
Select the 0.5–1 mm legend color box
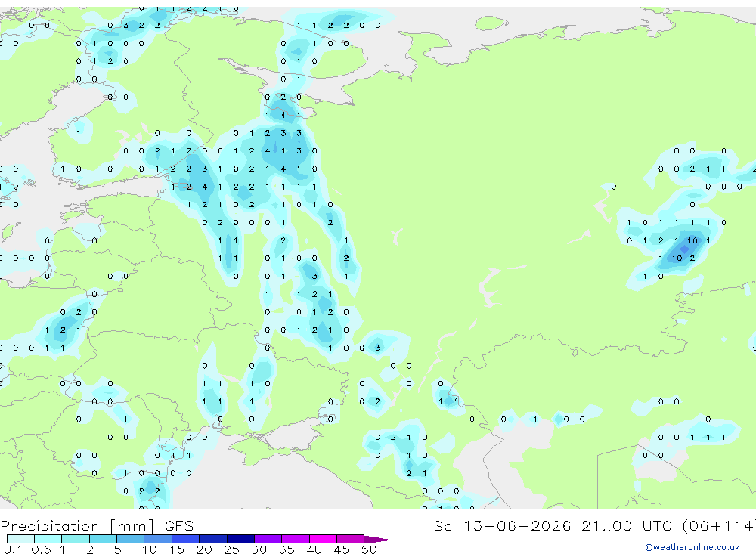pos(48,539)
